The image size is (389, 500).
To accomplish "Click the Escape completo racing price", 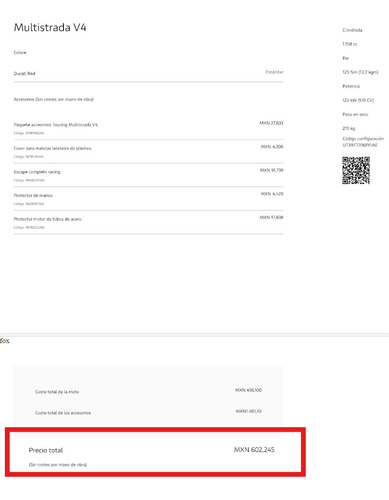I will pyautogui.click(x=271, y=170).
